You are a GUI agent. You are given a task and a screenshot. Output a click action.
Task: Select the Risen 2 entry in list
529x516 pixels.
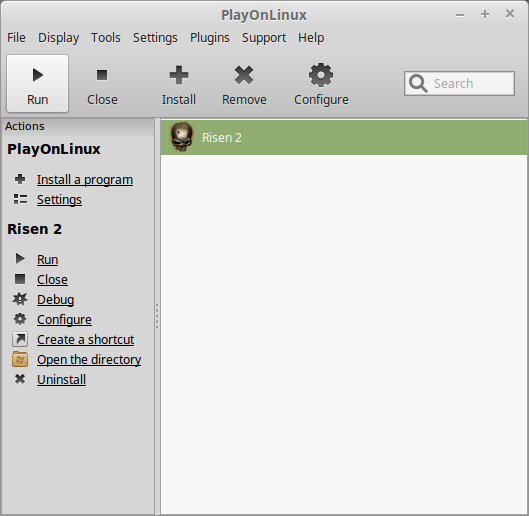[344, 138]
